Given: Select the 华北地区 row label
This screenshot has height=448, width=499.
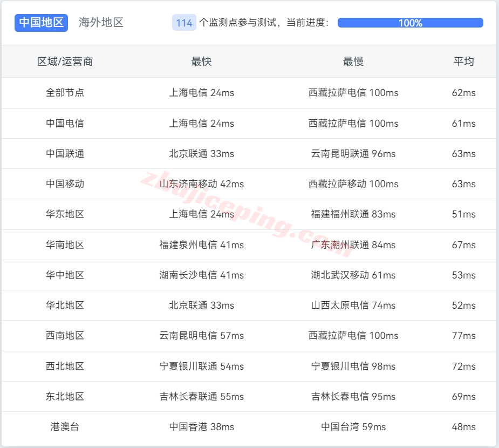Looking at the screenshot, I should tap(65, 306).
